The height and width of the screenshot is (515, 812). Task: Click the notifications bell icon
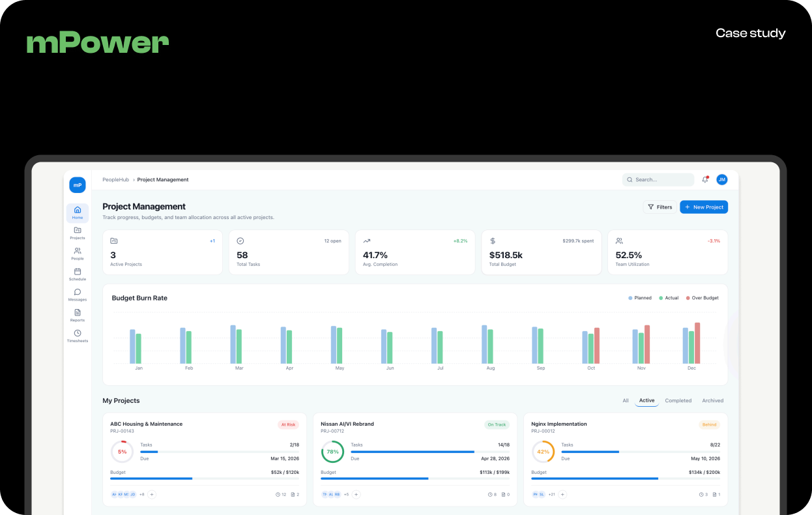[x=705, y=179]
